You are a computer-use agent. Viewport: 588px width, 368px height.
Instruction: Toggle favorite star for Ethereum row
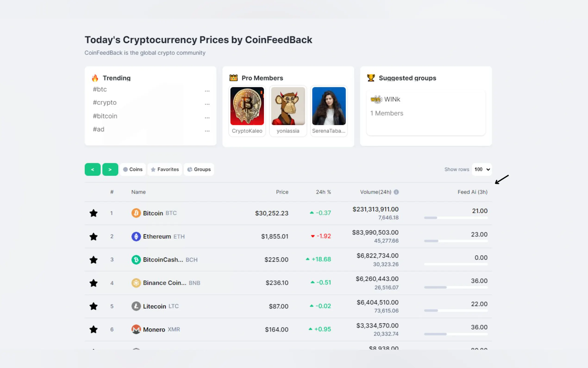[93, 237]
